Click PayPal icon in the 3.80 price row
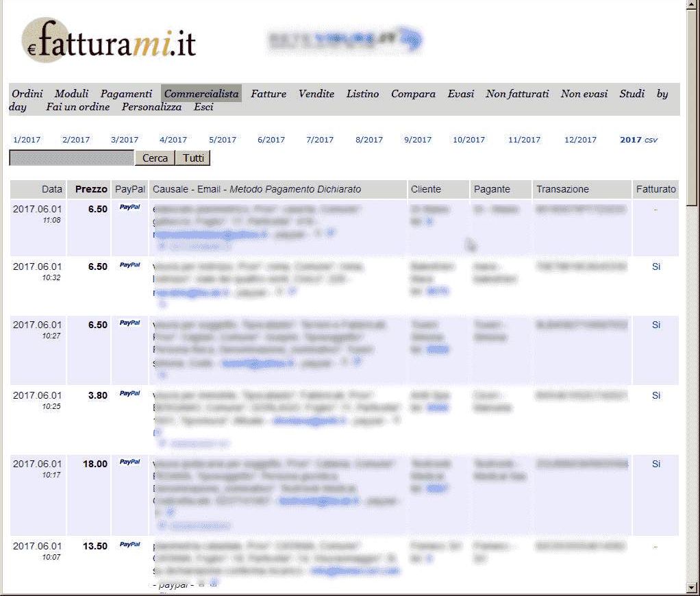 click(129, 393)
